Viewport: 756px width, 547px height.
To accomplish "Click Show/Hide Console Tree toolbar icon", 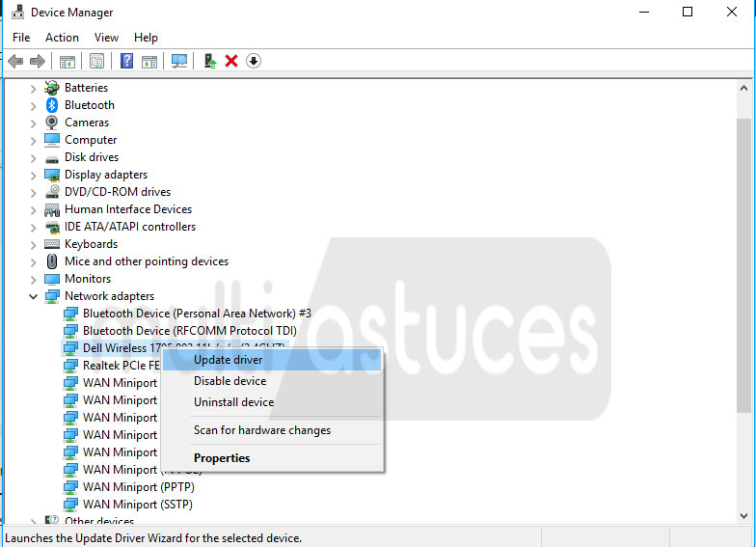I will [67, 61].
